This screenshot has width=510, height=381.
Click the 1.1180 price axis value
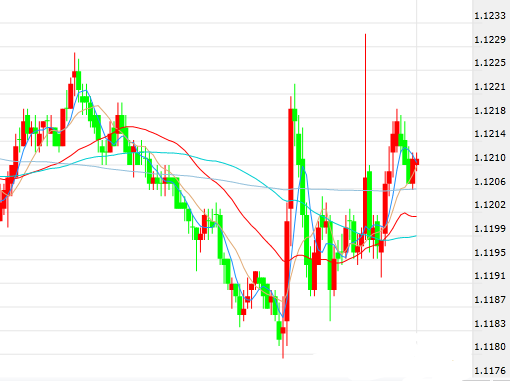click(490, 347)
